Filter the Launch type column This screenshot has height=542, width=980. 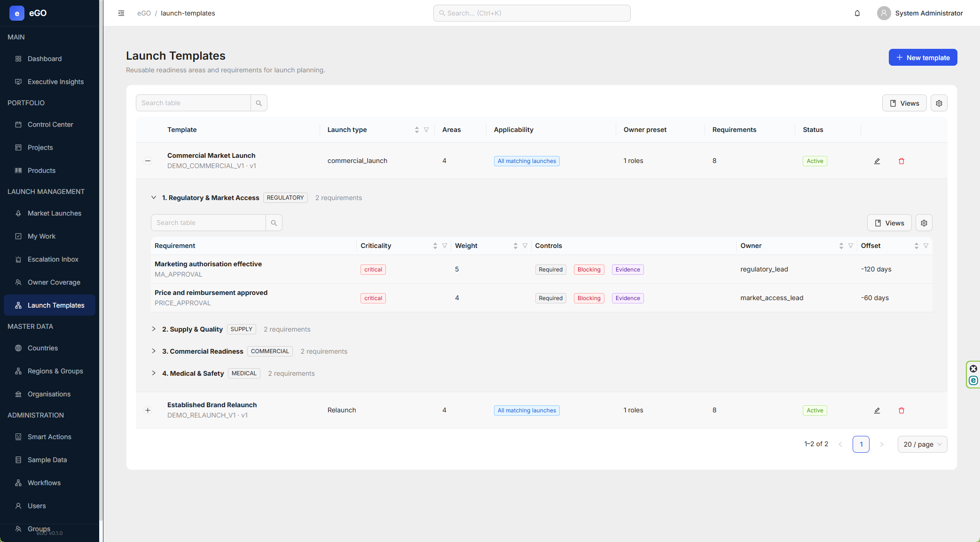point(426,130)
